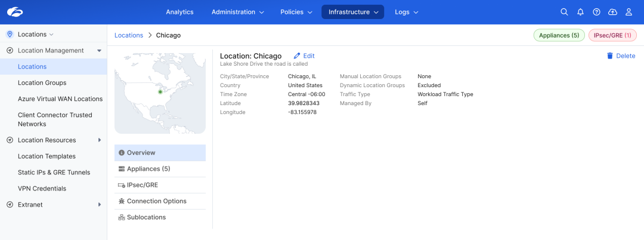Image resolution: width=644 pixels, height=240 pixels.
Task: Click the Appliances (5) badge button
Action: coord(559,35)
